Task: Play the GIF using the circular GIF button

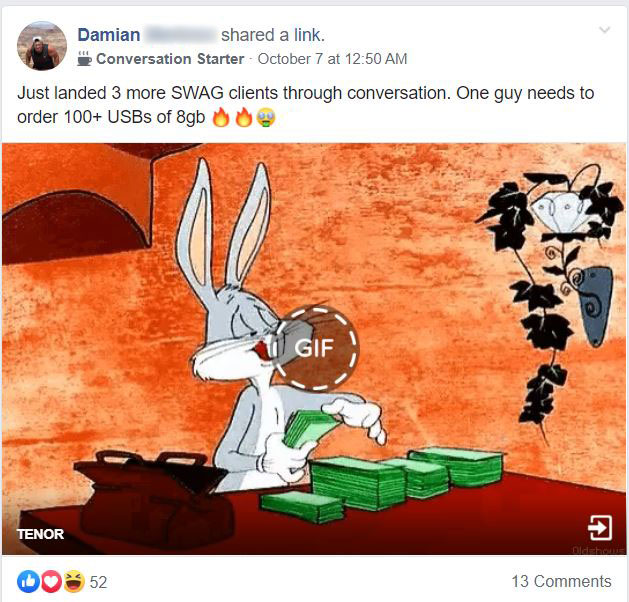Action: coord(315,347)
